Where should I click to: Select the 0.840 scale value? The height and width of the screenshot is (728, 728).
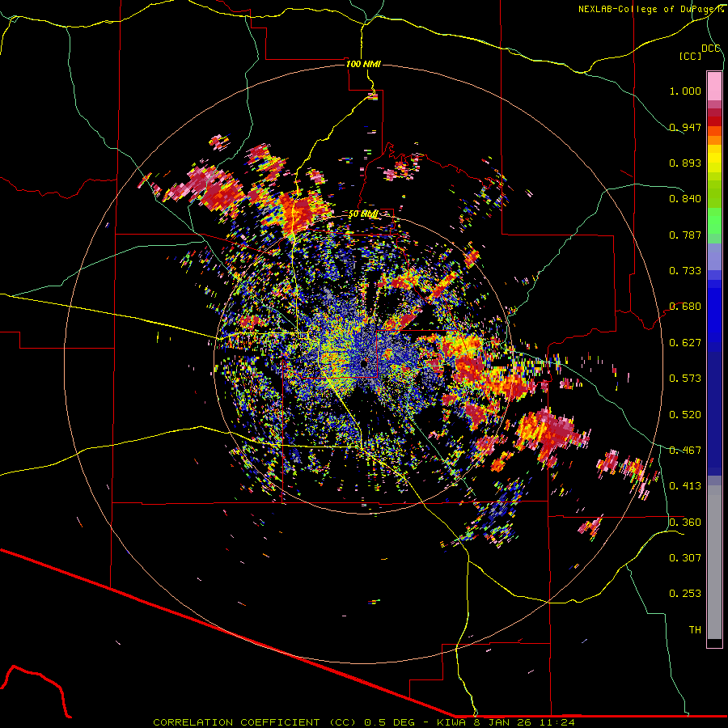tap(685, 199)
